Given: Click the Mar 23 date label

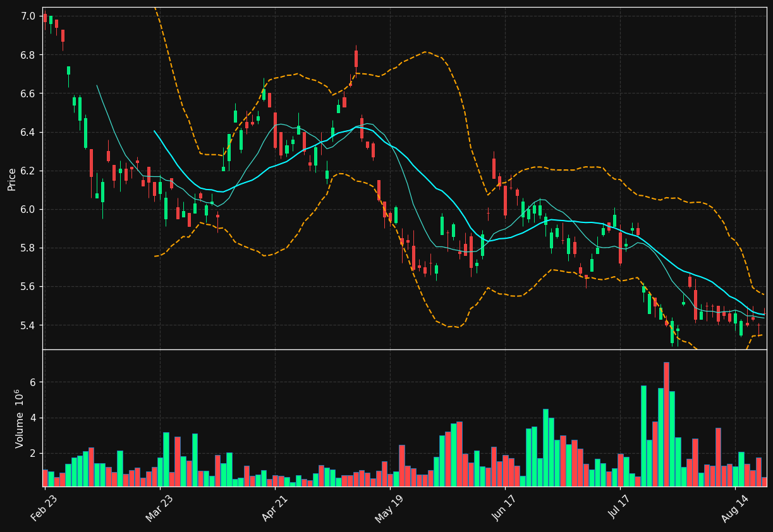Looking at the screenshot, I should coord(159,509).
